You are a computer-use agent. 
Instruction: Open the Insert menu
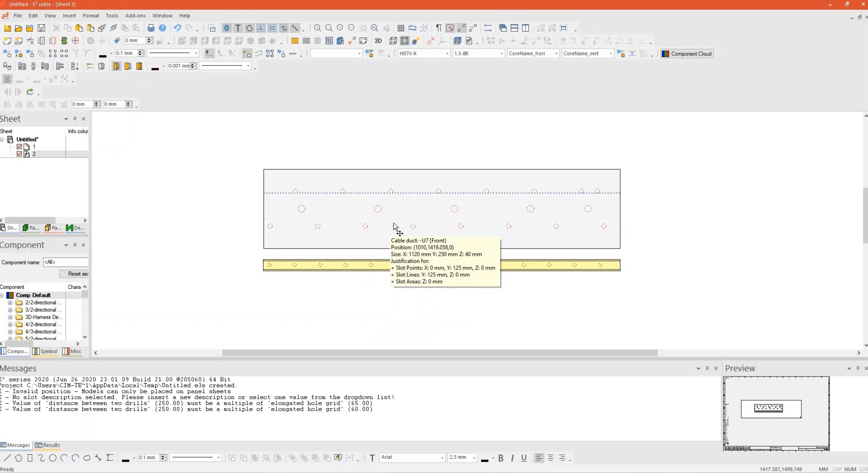(x=69, y=16)
